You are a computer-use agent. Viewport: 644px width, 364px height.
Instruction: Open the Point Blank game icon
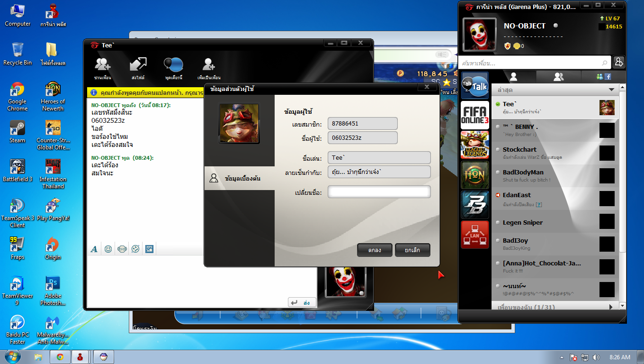[474, 205]
